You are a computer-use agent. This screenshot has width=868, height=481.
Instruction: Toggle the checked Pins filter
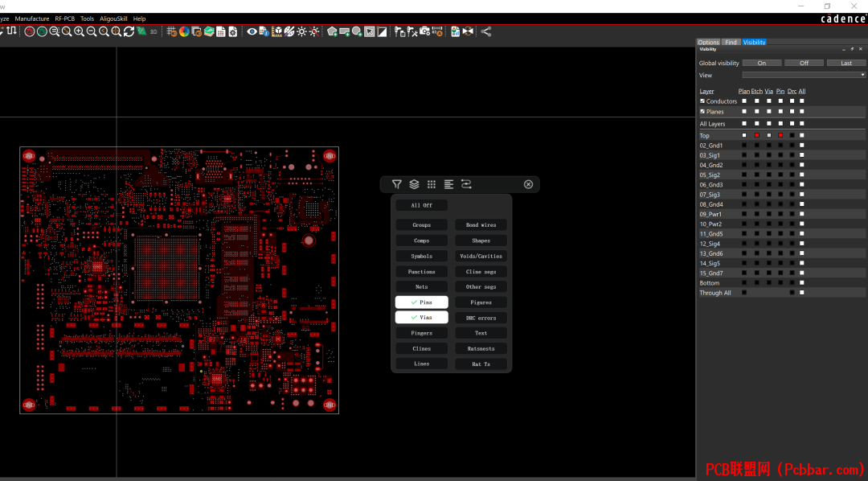422,302
